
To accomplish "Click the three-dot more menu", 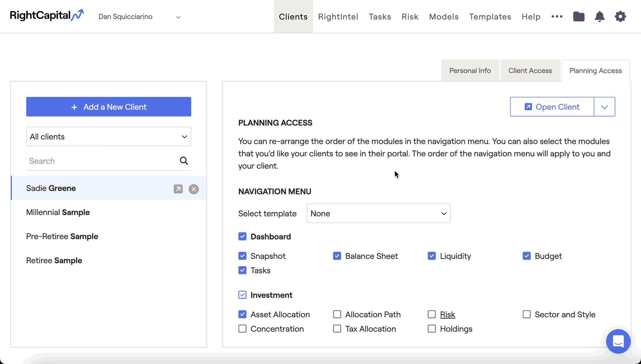I will 557,17.
